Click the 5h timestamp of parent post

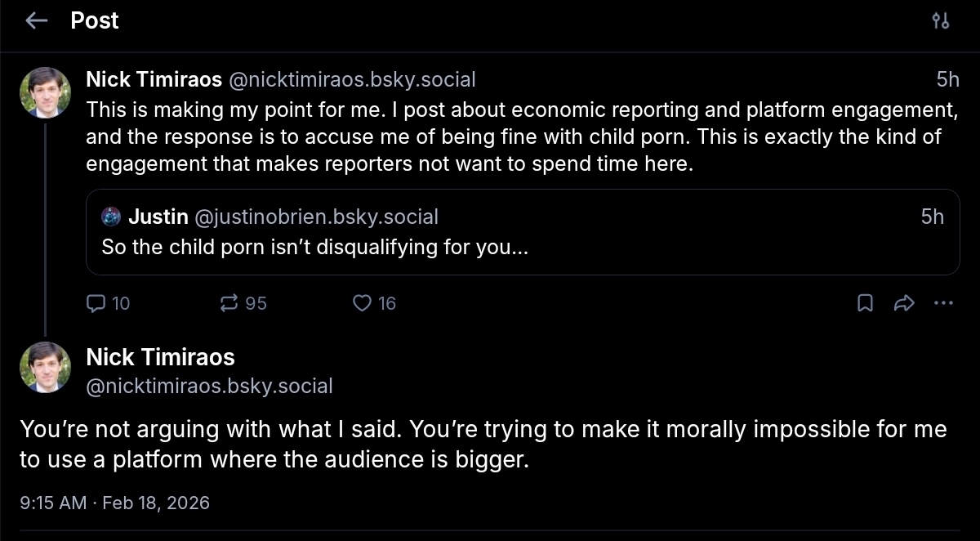(x=947, y=79)
